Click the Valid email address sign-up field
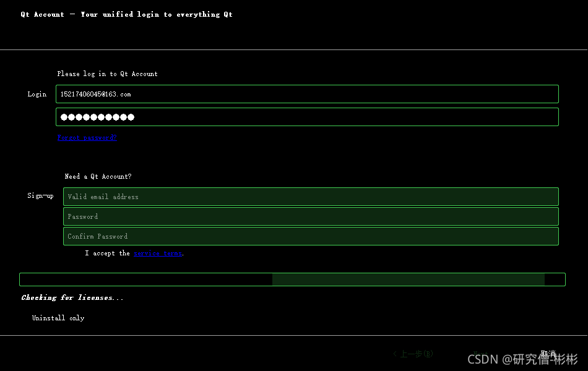Viewport: 588px width, 371px height. 311,197
